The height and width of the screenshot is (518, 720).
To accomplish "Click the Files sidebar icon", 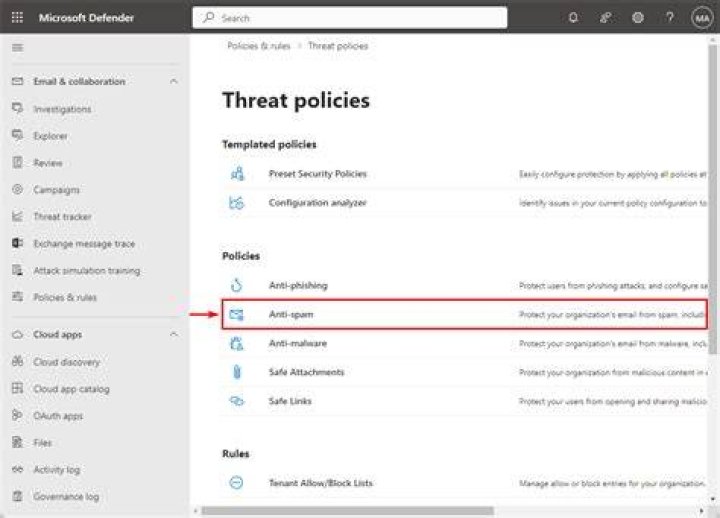I will click(17, 442).
